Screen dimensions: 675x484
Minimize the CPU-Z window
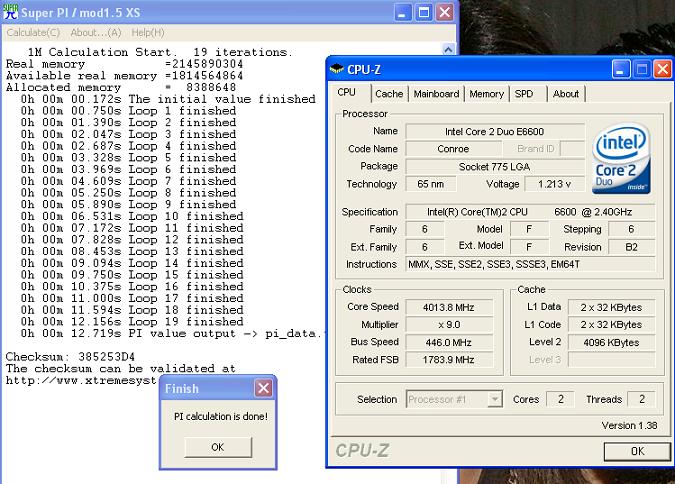pyautogui.click(x=621, y=69)
